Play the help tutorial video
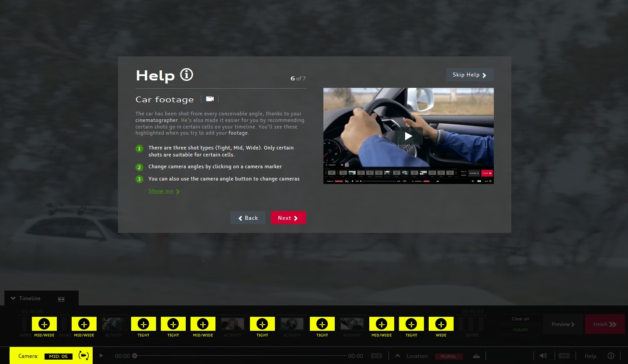 (408, 136)
